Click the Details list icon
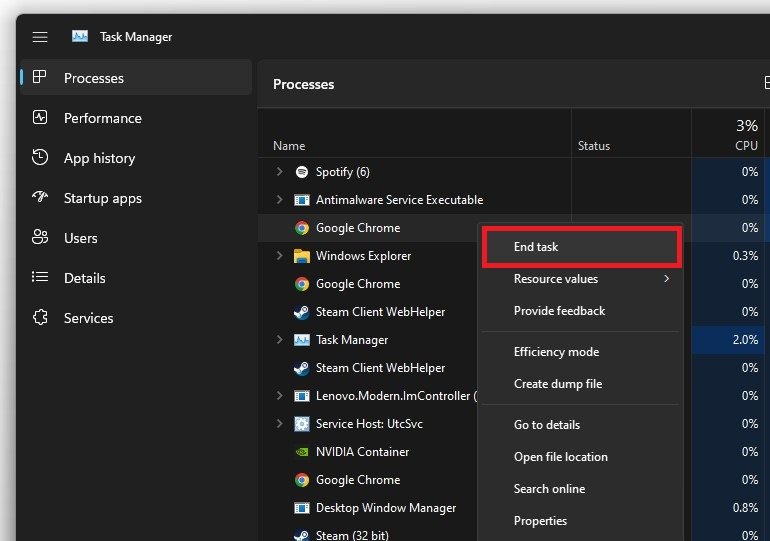Image resolution: width=770 pixels, height=541 pixels. (40, 278)
